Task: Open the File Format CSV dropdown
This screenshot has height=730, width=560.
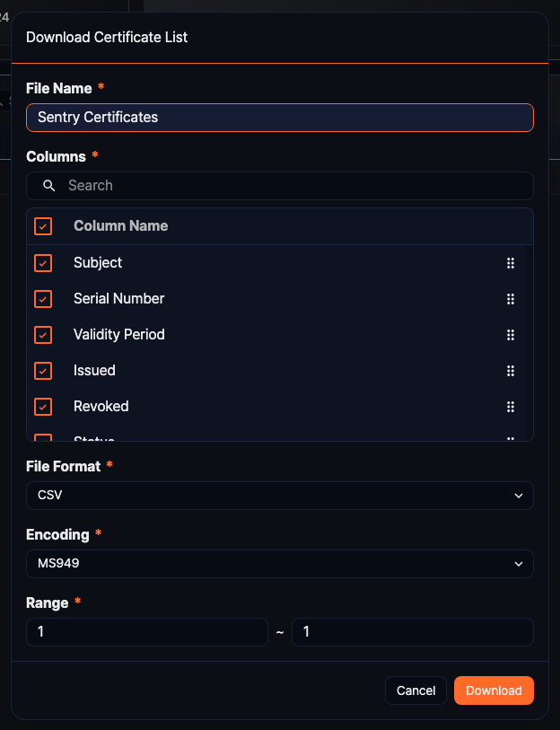Action: click(x=279, y=496)
